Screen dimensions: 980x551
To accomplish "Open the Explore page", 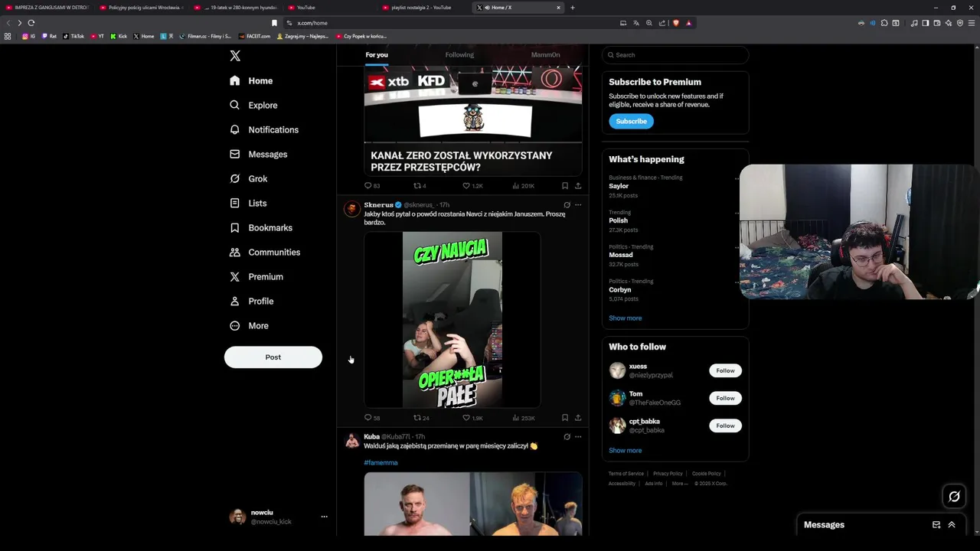I will point(253,105).
